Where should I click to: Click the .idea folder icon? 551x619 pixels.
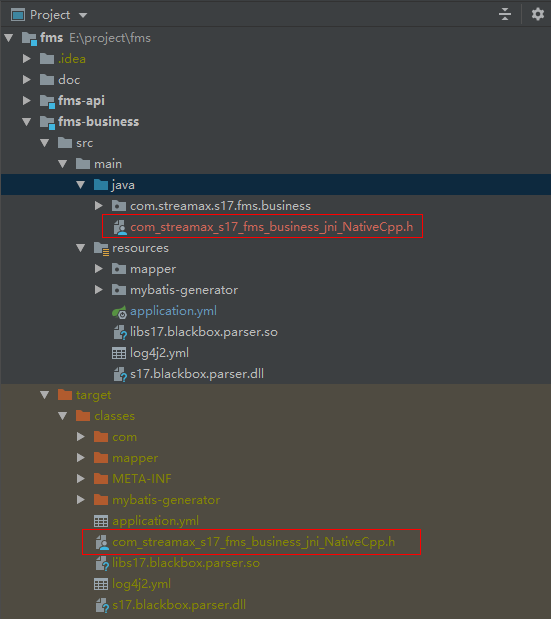47,59
